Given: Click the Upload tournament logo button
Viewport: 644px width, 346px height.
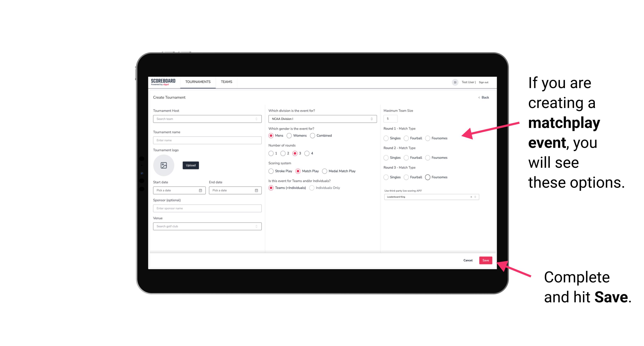Looking at the screenshot, I should 191,165.
